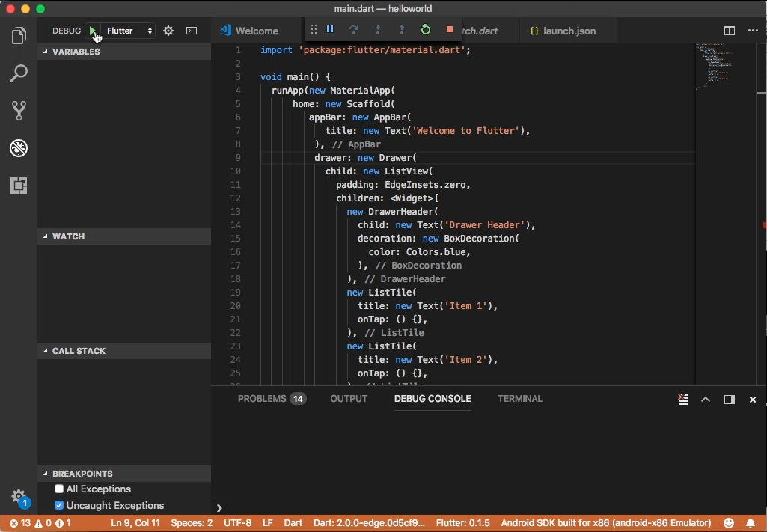Open debug console icon in debug header
767x532 pixels.
point(192,31)
